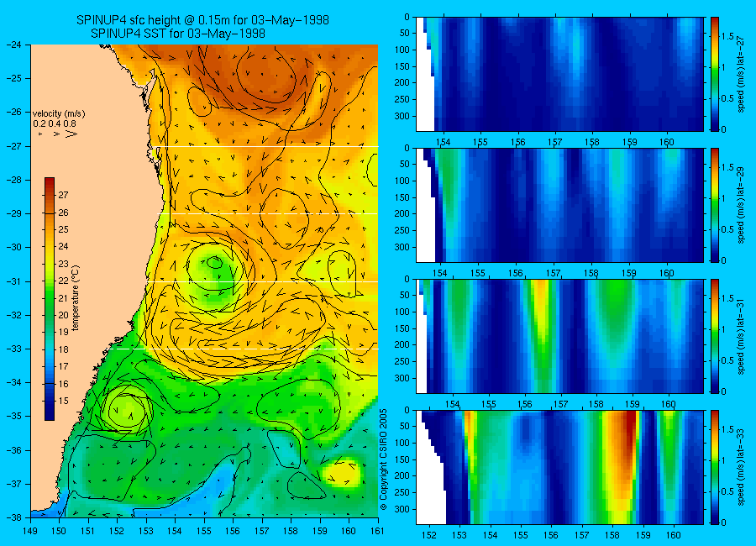Open the lat=-29 speed section panel

click(559, 205)
